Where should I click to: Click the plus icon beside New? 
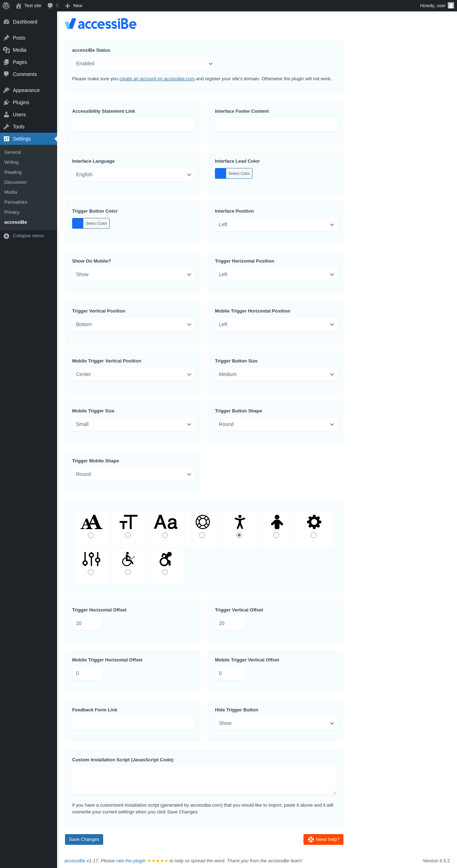coord(67,6)
